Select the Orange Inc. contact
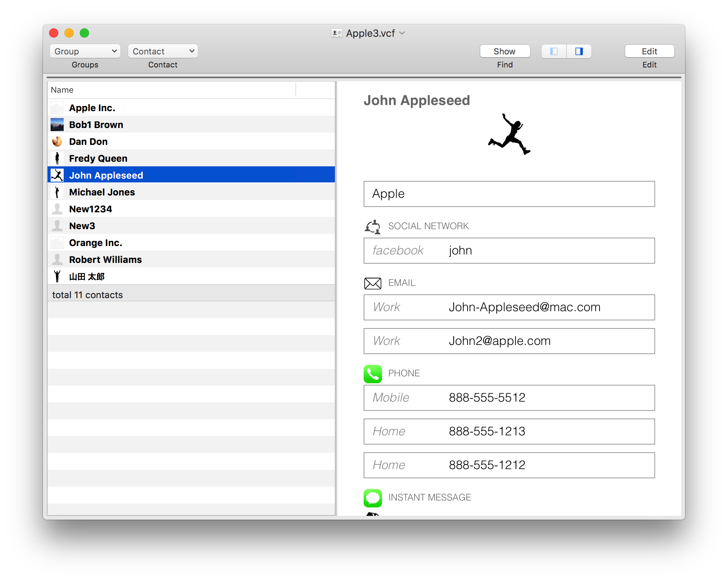Viewport: 728px width, 581px height. (191, 243)
